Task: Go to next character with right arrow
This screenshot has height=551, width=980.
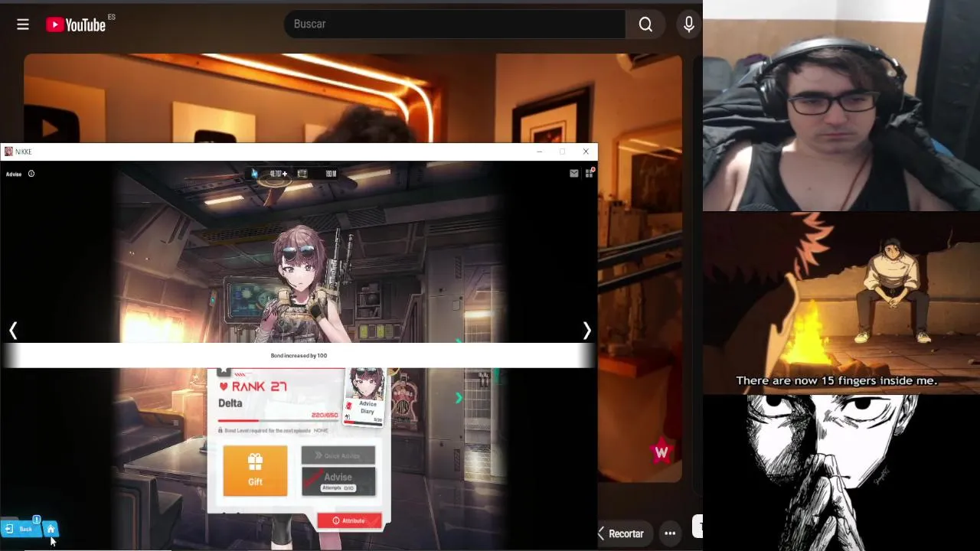Action: click(586, 330)
